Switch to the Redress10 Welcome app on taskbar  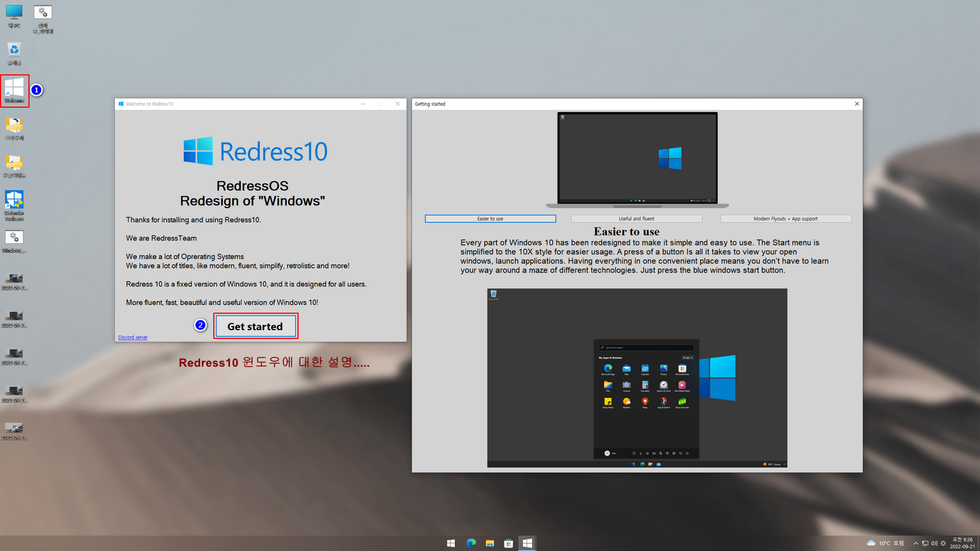tap(527, 543)
